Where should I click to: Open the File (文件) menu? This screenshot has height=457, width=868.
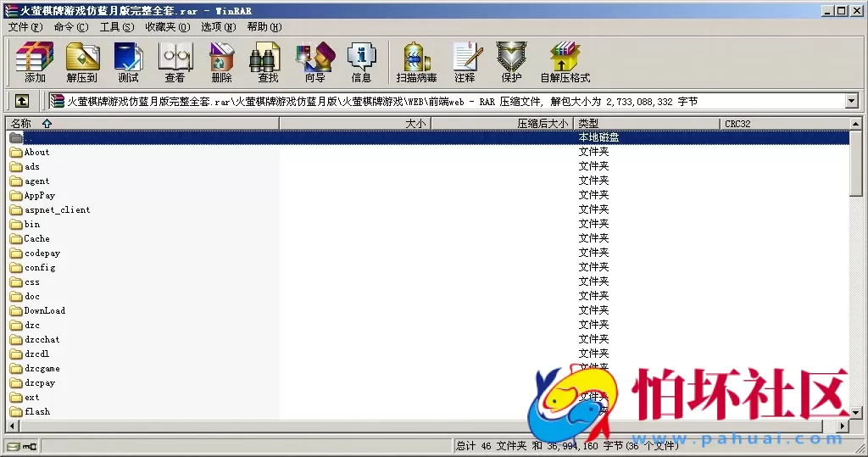click(25, 26)
